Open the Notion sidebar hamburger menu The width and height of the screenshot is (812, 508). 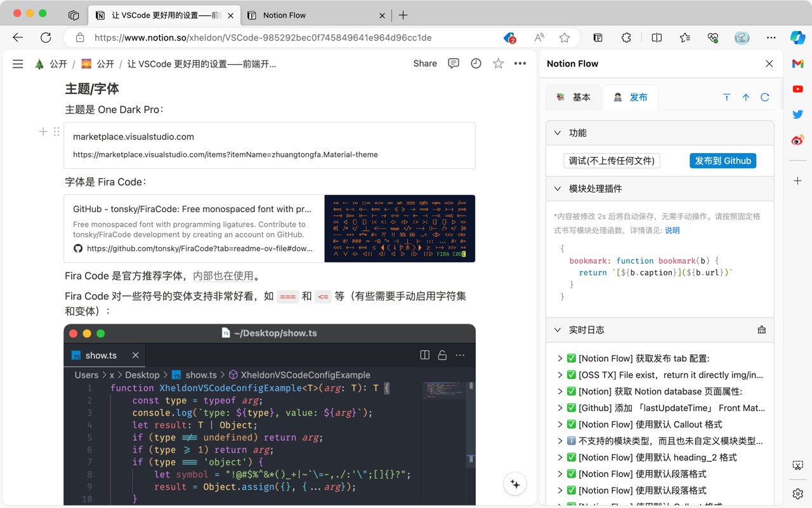click(18, 63)
